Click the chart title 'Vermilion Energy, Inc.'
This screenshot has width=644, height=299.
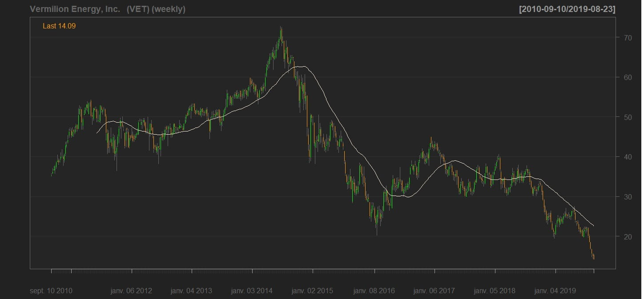click(x=75, y=9)
